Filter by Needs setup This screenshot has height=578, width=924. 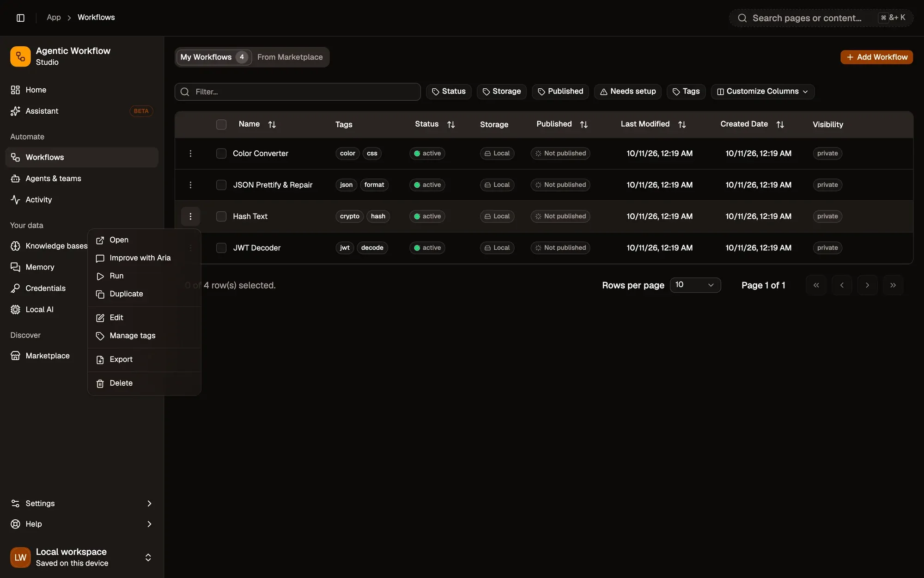628,92
